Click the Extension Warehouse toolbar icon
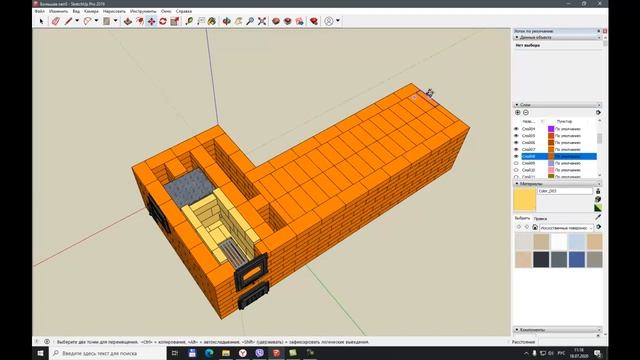Screen dimensions: 640x360 (x=288, y=21)
